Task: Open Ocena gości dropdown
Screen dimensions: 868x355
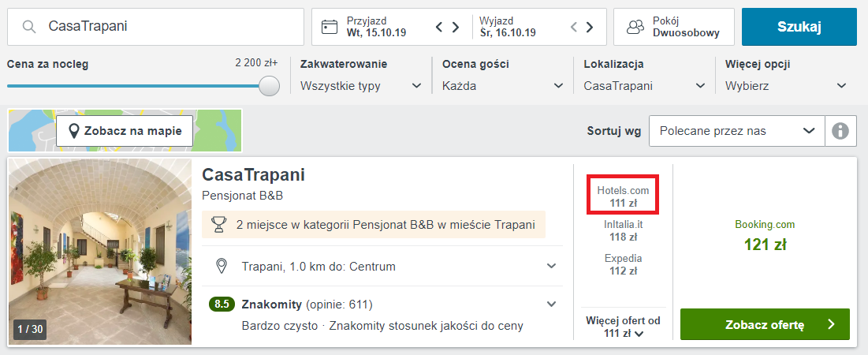Action: (x=503, y=86)
